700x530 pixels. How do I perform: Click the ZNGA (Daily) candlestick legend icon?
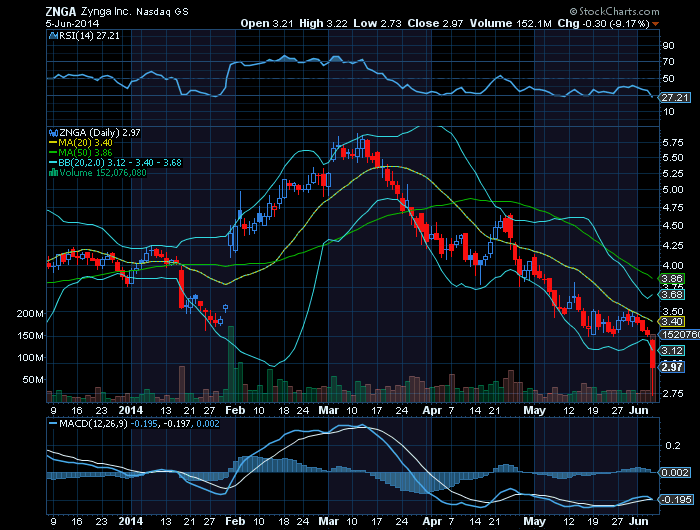[54, 133]
